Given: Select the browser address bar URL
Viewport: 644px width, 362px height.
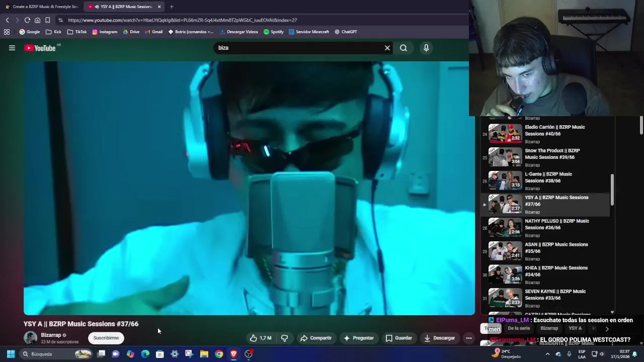Looking at the screenshot, I should pos(182,20).
